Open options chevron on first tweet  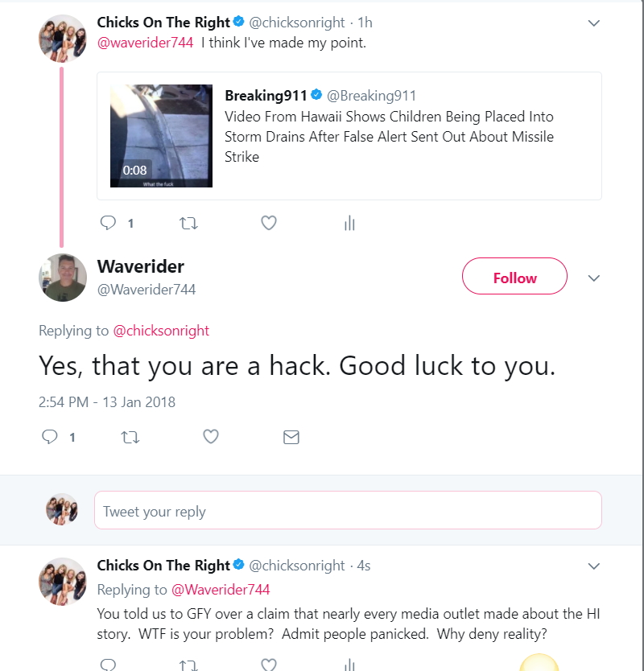coord(594,23)
